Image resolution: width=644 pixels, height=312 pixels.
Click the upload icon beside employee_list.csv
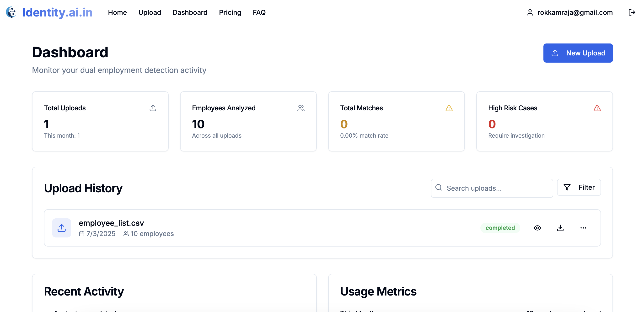click(x=61, y=228)
